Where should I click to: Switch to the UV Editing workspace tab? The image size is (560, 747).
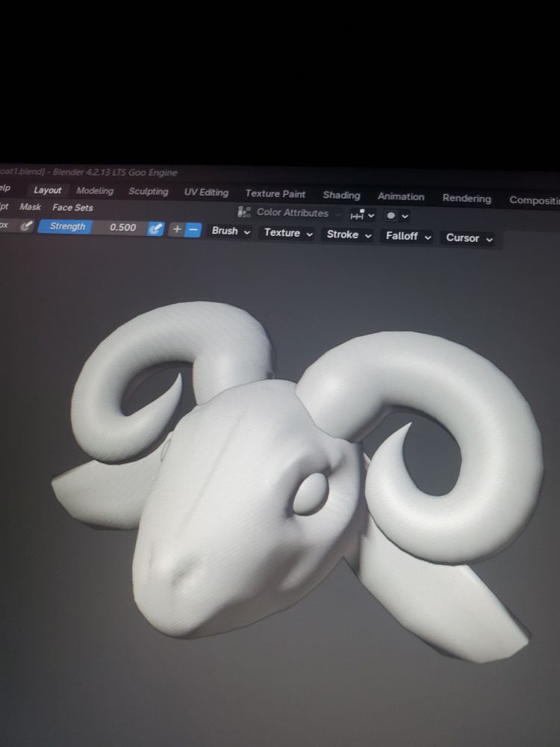tap(206, 193)
